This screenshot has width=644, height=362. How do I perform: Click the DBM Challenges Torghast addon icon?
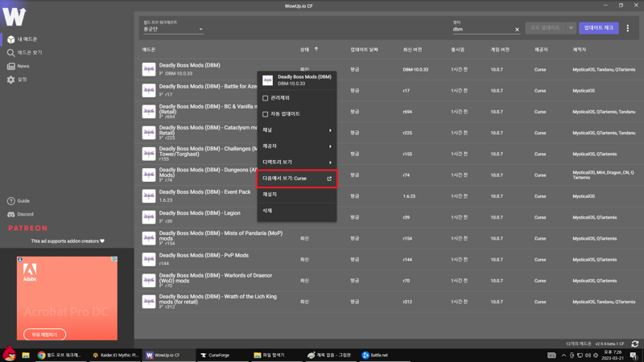(x=149, y=154)
